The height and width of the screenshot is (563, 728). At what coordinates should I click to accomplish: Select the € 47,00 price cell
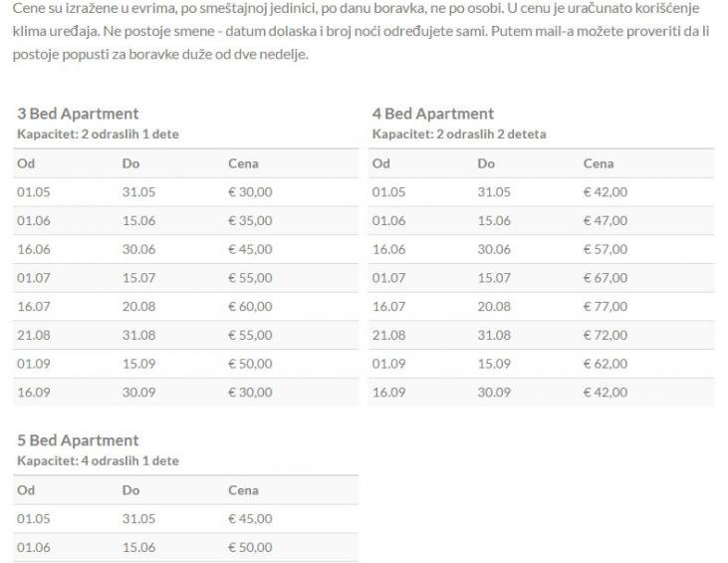pyautogui.click(x=606, y=221)
